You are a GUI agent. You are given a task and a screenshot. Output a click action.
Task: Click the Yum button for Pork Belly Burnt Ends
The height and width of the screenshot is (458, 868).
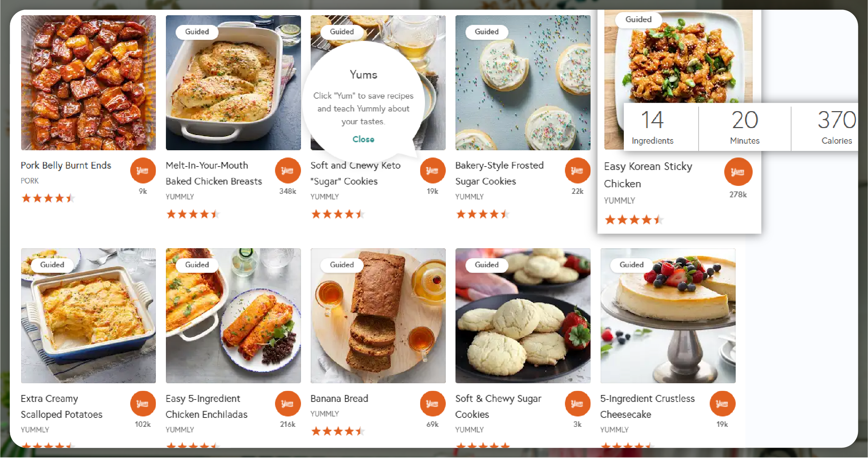143,171
